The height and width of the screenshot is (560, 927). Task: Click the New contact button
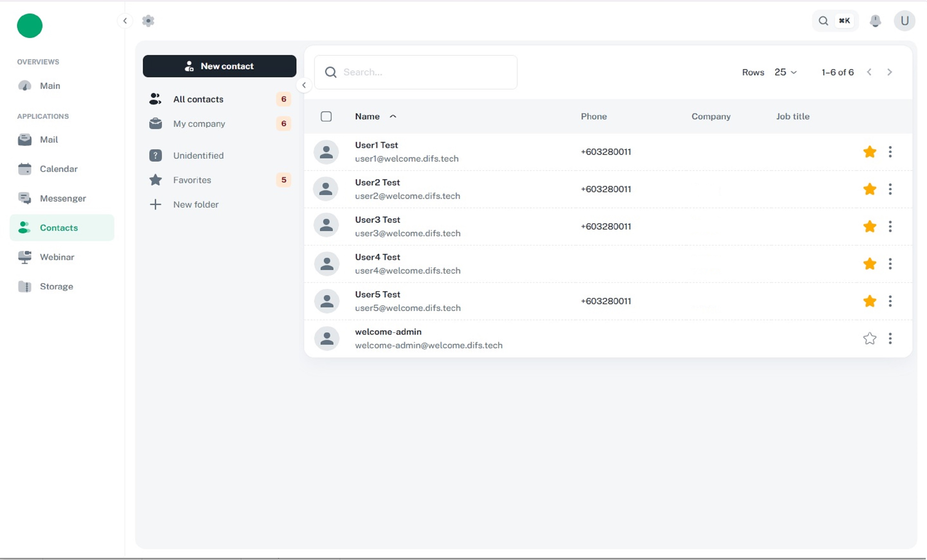(x=219, y=66)
